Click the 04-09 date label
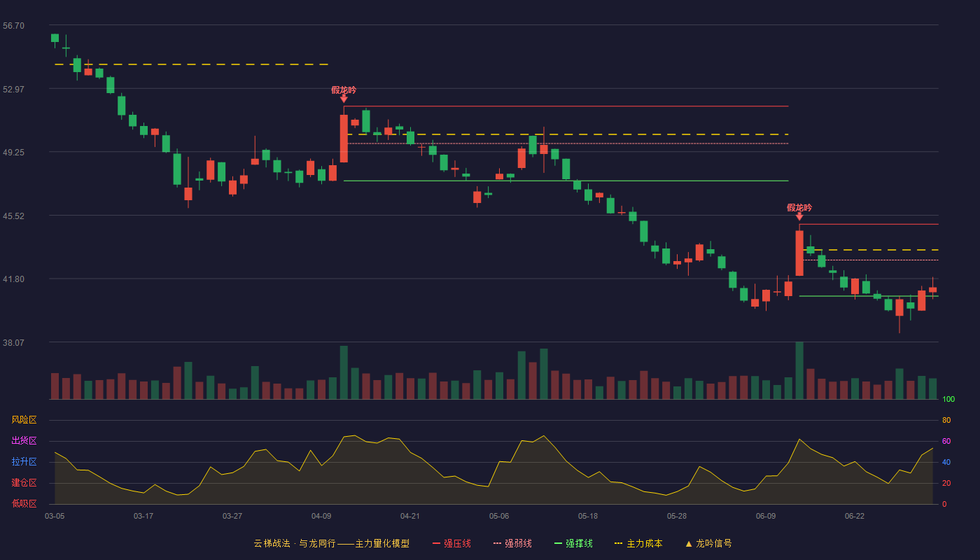The height and width of the screenshot is (560, 980). pos(321,516)
